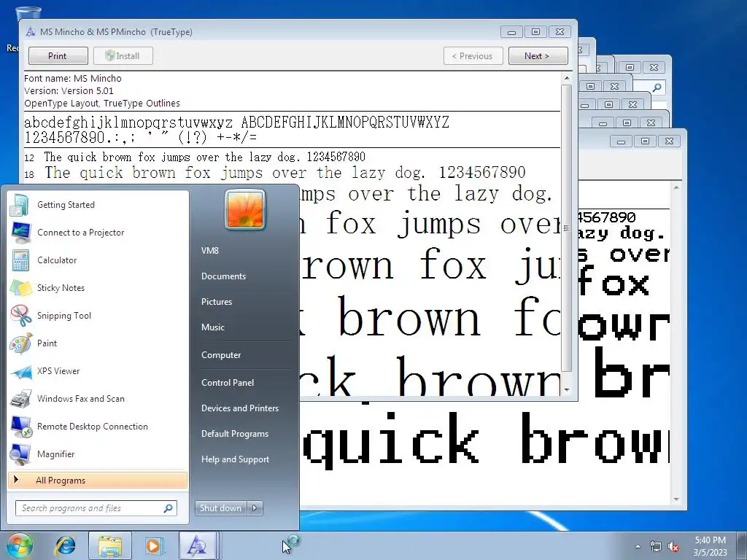This screenshot has width=747, height=560.
Task: Open Documents from Start menu
Action: coord(223,276)
